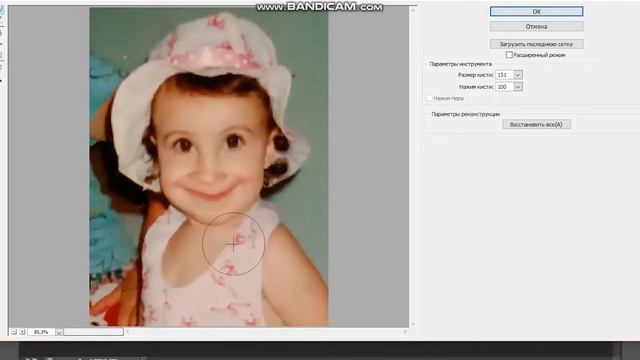The height and width of the screenshot is (360, 640).
Task: Click the Параметры инструмента section label
Action: (460, 64)
